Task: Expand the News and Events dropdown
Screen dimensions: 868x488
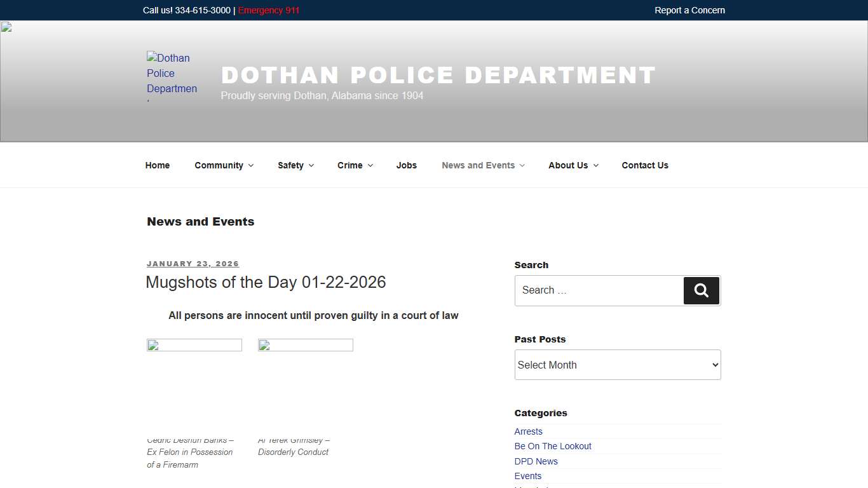Action: pos(482,165)
